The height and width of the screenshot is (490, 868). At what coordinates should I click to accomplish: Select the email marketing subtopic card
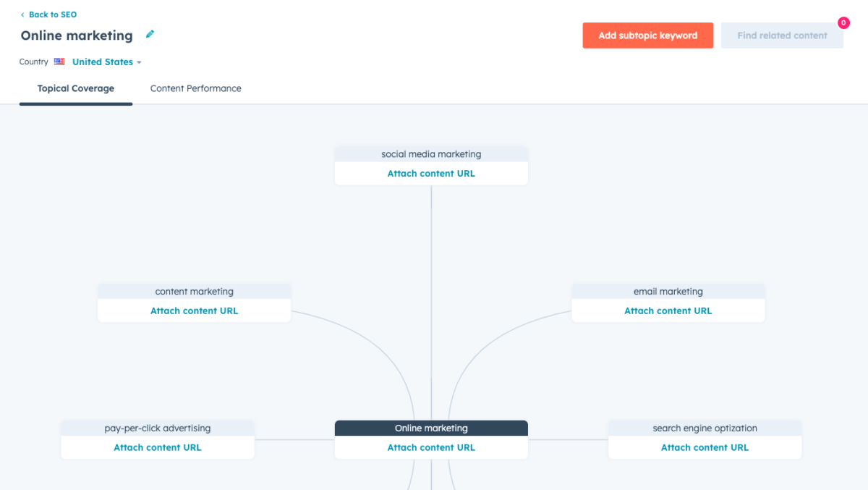(x=668, y=291)
